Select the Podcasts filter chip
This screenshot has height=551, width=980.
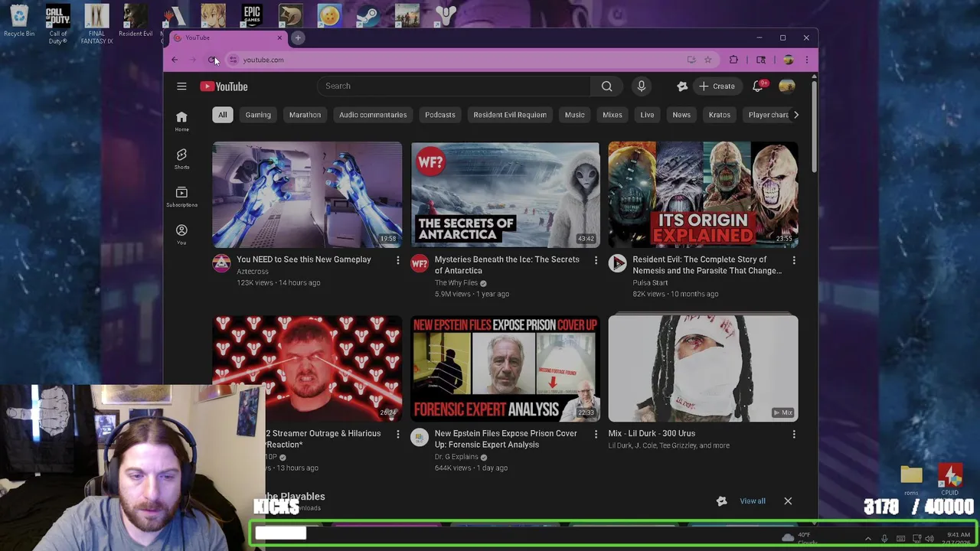[x=440, y=115]
